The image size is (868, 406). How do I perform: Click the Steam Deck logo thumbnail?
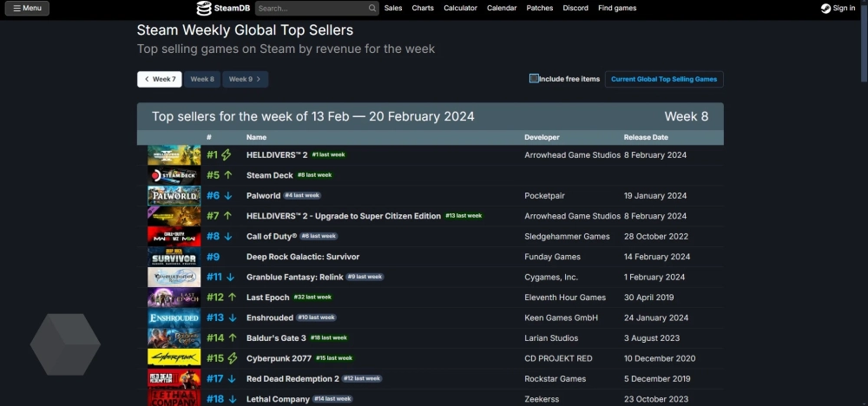(x=174, y=175)
